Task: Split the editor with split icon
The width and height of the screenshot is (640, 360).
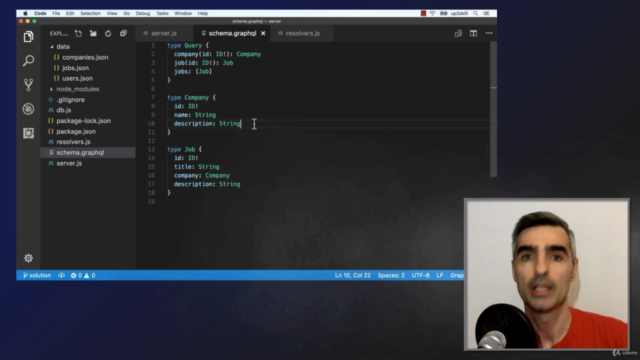Action: tap(473, 33)
